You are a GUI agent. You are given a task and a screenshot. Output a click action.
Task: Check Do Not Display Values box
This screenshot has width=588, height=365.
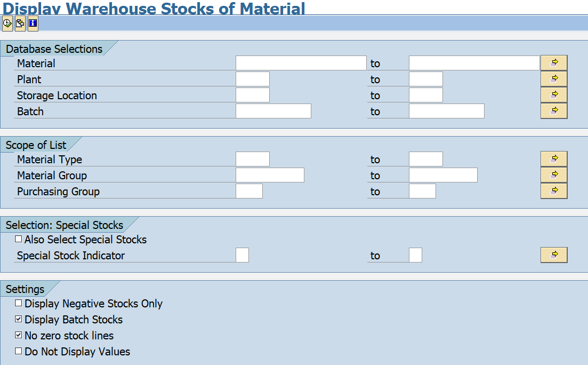[x=18, y=351]
